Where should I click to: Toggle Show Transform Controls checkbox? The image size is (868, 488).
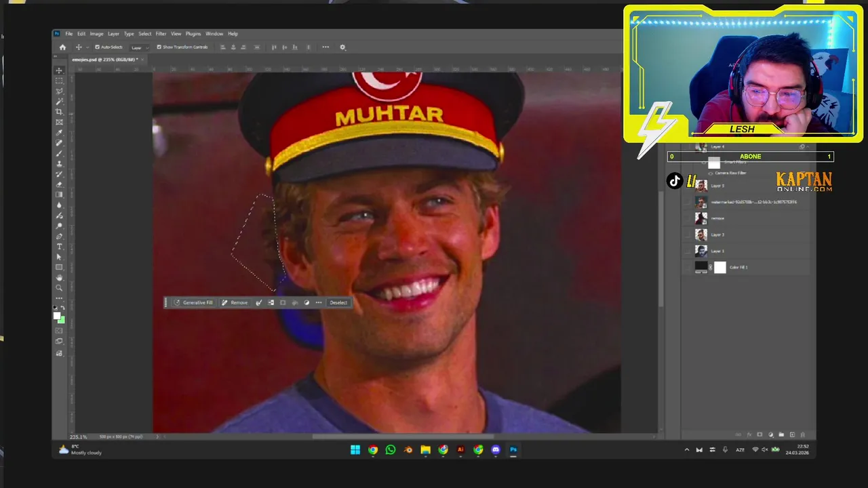click(159, 47)
